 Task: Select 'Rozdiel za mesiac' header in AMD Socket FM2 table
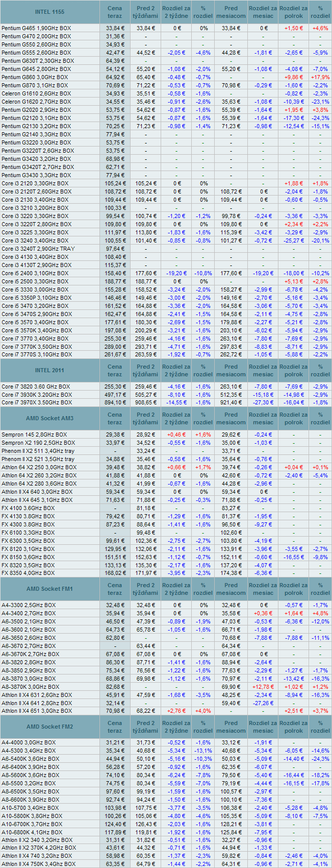[x=263, y=727]
